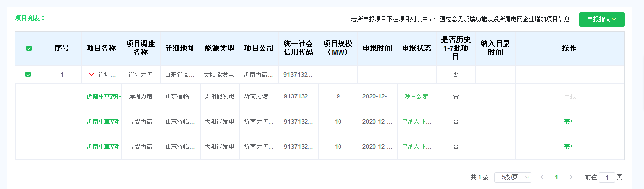The height and width of the screenshot is (189, 644).
Task: Click 变更 link in the last sub-row
Action: (570, 147)
